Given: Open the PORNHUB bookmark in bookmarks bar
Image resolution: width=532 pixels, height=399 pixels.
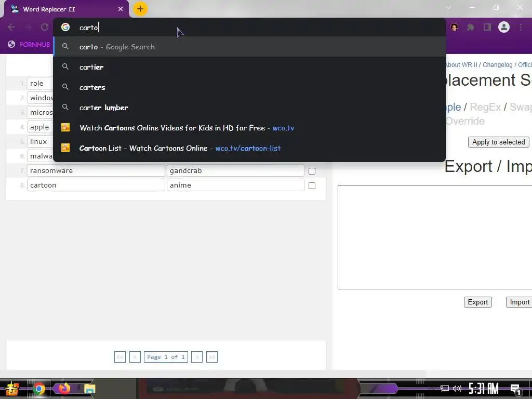Looking at the screenshot, I should (29, 45).
